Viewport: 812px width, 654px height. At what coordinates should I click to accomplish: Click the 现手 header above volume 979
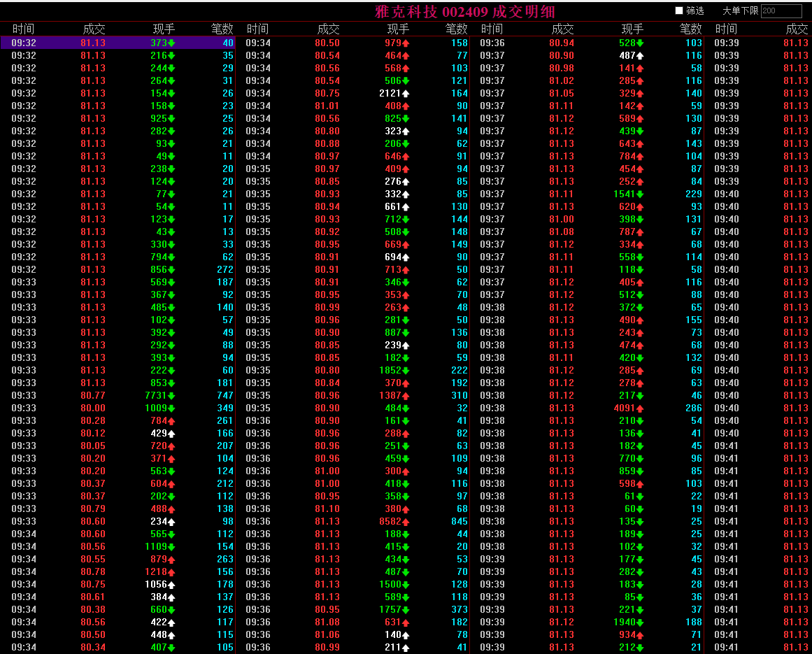click(x=398, y=29)
